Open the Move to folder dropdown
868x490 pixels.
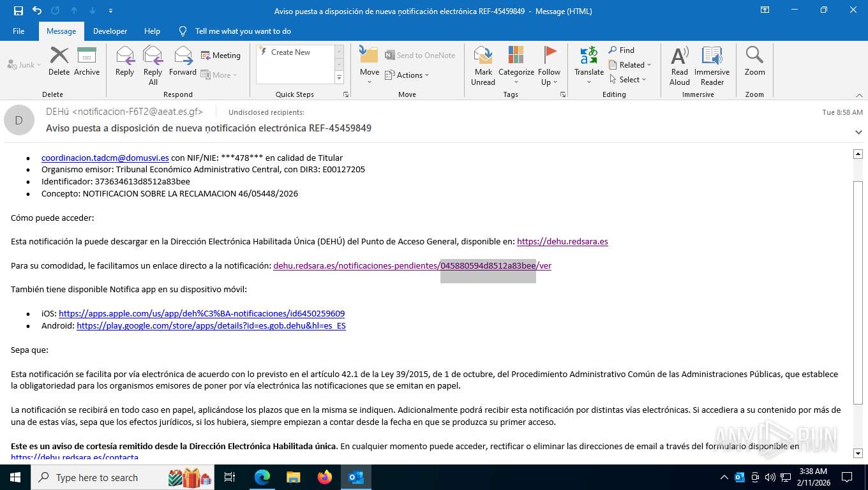coord(370,65)
